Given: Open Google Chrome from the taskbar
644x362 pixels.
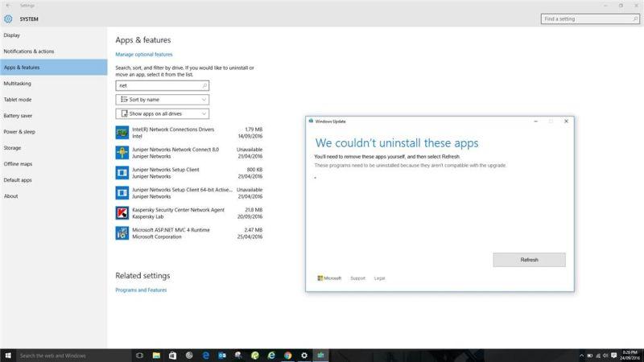Looking at the screenshot, I should (x=288, y=356).
